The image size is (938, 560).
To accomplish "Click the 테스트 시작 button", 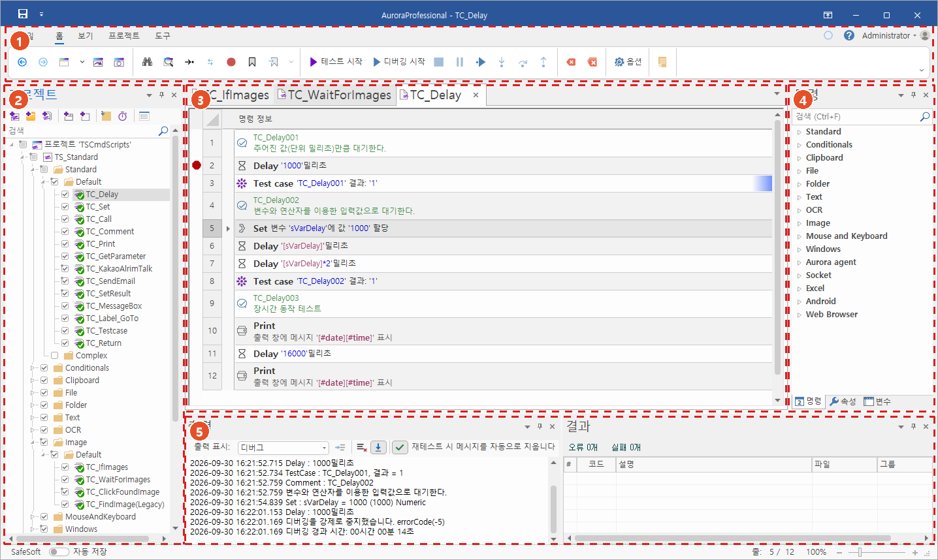I will point(336,62).
